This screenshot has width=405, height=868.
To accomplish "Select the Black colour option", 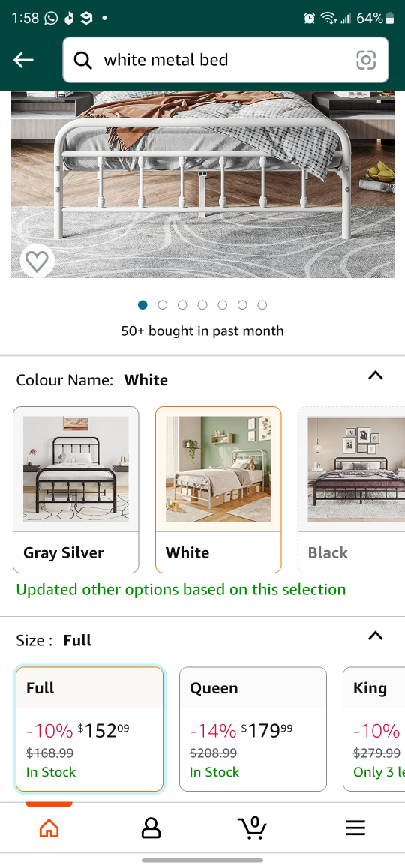I will [351, 490].
